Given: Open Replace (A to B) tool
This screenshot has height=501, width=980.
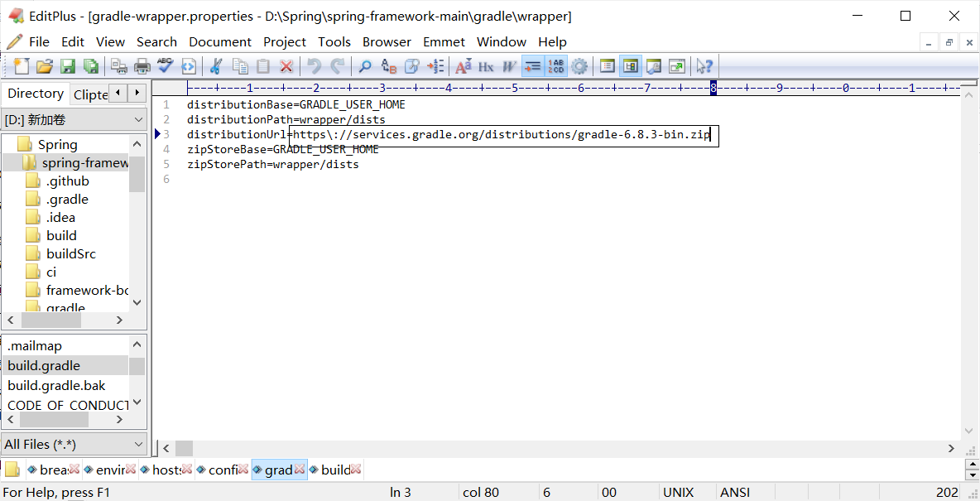Looking at the screenshot, I should click(389, 65).
